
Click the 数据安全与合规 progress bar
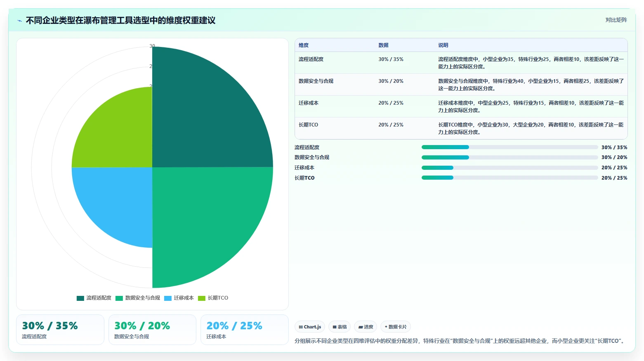510,157
